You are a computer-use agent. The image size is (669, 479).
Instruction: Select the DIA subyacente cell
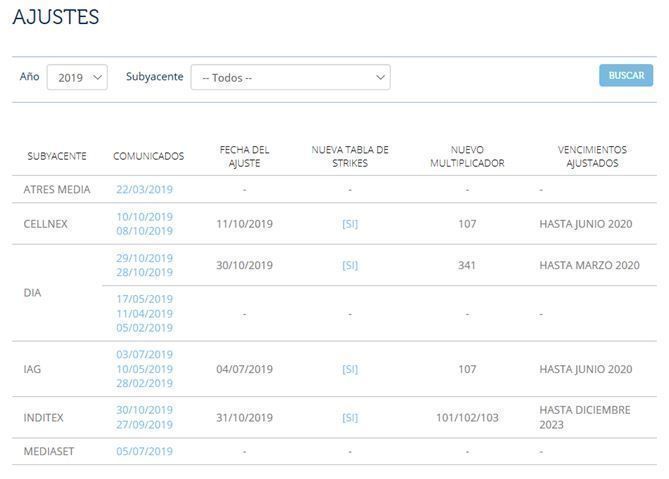(32, 293)
